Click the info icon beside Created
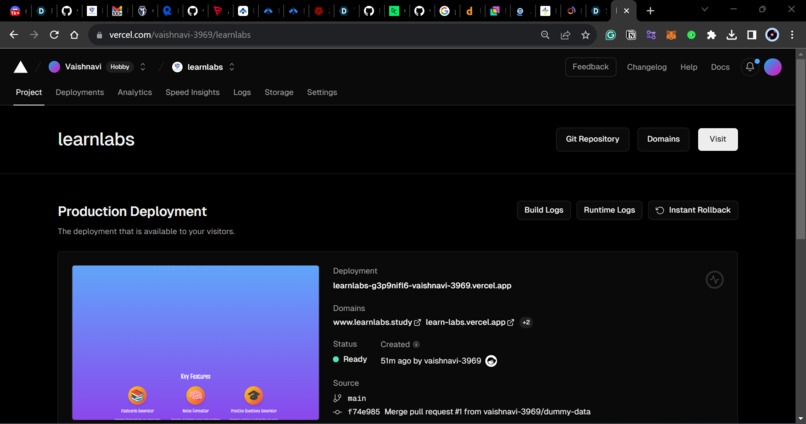806x424 pixels. click(x=416, y=344)
